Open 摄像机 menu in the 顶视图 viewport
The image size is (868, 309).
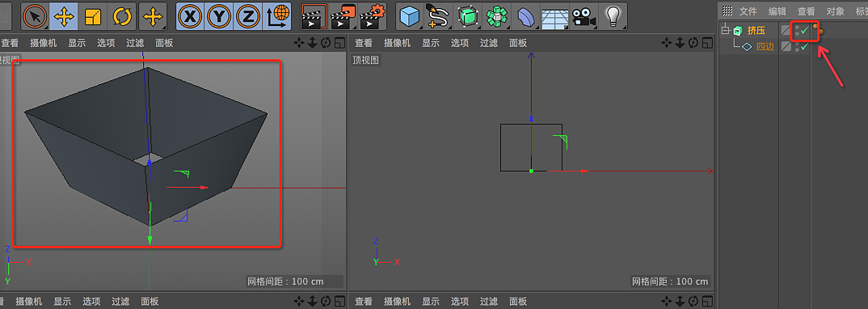pos(398,43)
